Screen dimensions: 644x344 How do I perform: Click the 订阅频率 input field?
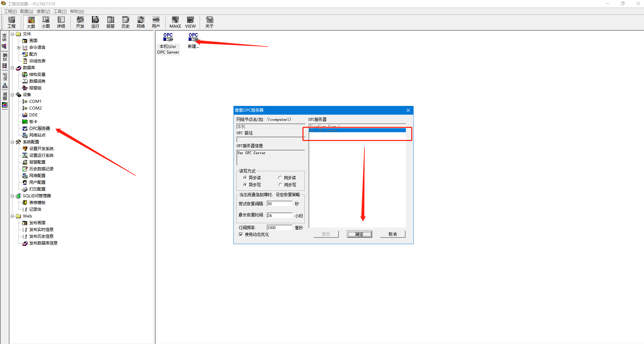tap(279, 228)
